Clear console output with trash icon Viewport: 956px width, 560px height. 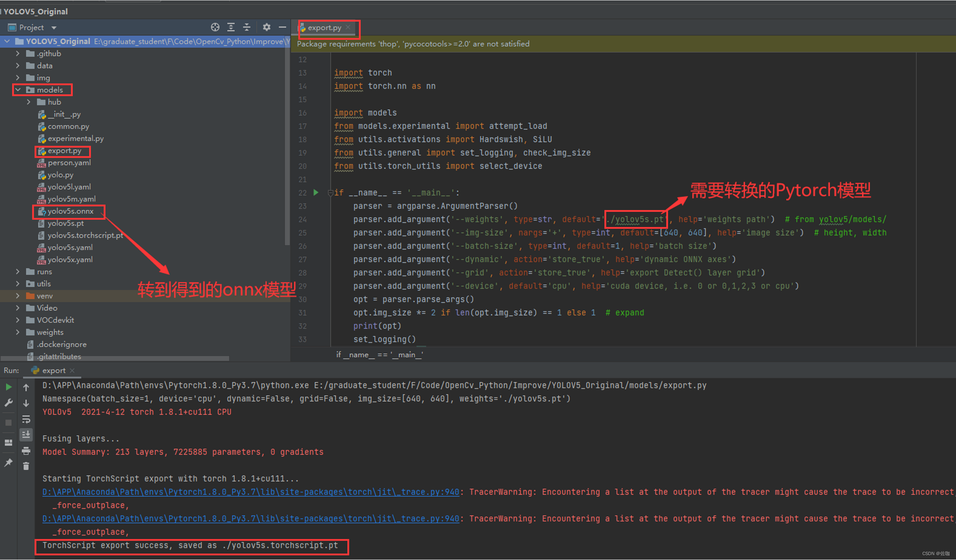pos(26,466)
